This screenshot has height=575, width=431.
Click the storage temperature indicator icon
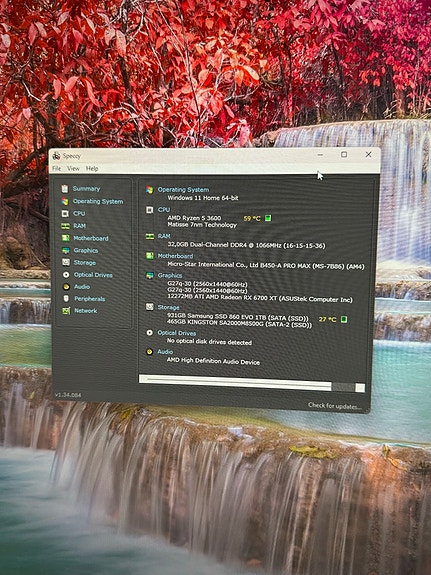344,319
